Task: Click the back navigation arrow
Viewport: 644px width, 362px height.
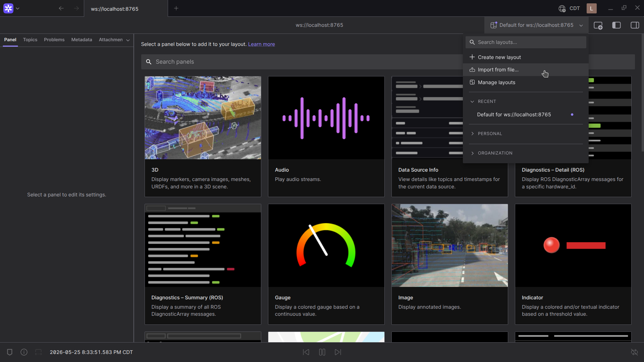Action: 61,8
